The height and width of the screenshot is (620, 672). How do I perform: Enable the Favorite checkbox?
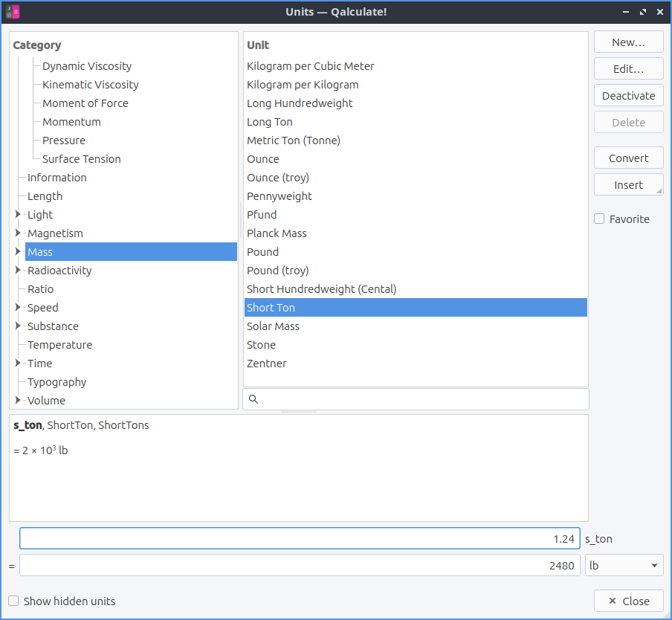tap(599, 219)
